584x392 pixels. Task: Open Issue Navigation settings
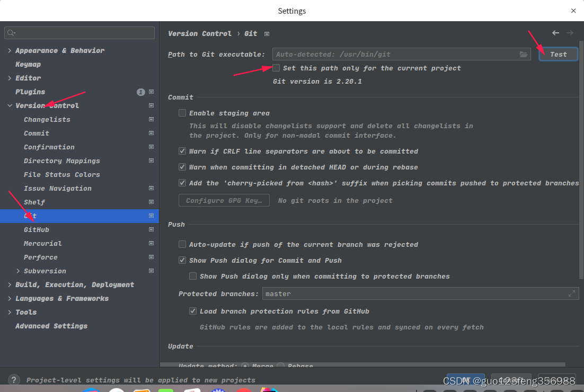click(x=58, y=189)
